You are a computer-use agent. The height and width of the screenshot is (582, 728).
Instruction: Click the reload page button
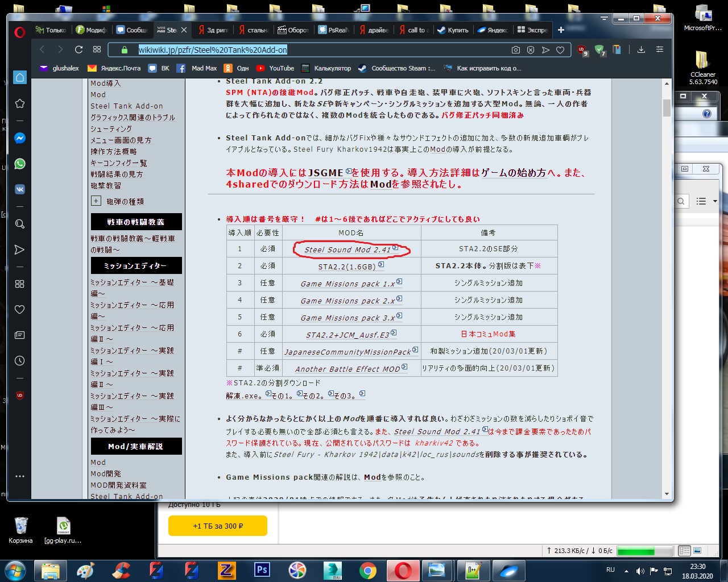79,49
